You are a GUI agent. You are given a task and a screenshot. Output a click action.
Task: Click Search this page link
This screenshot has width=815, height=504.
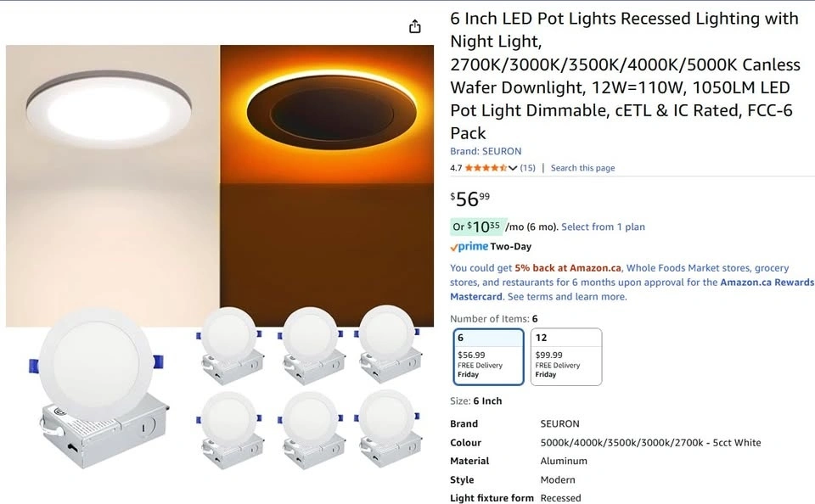(582, 168)
